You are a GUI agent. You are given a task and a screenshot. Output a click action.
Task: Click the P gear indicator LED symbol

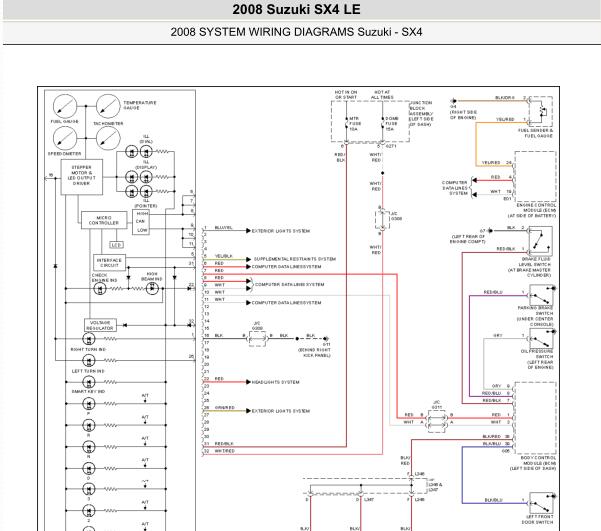(x=89, y=404)
